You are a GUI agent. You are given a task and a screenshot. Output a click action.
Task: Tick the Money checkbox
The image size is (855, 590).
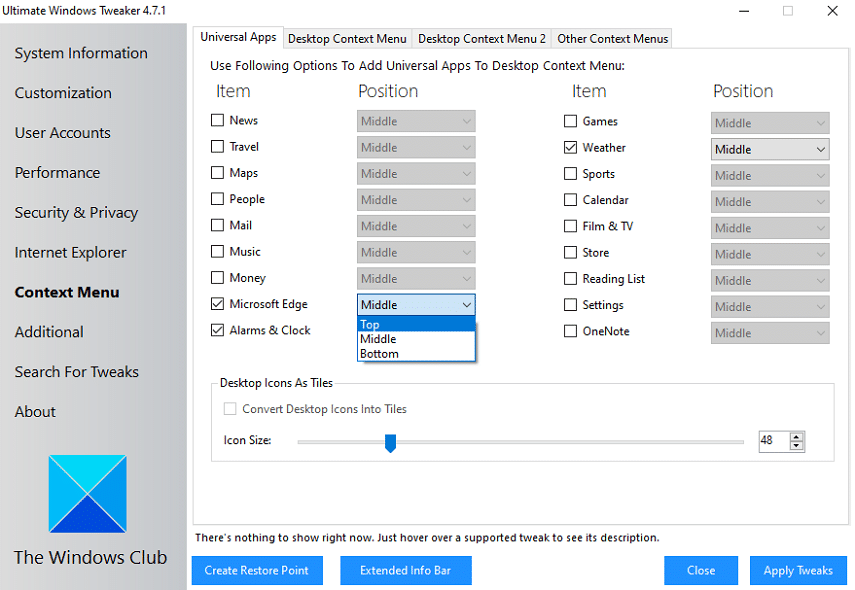tap(218, 278)
